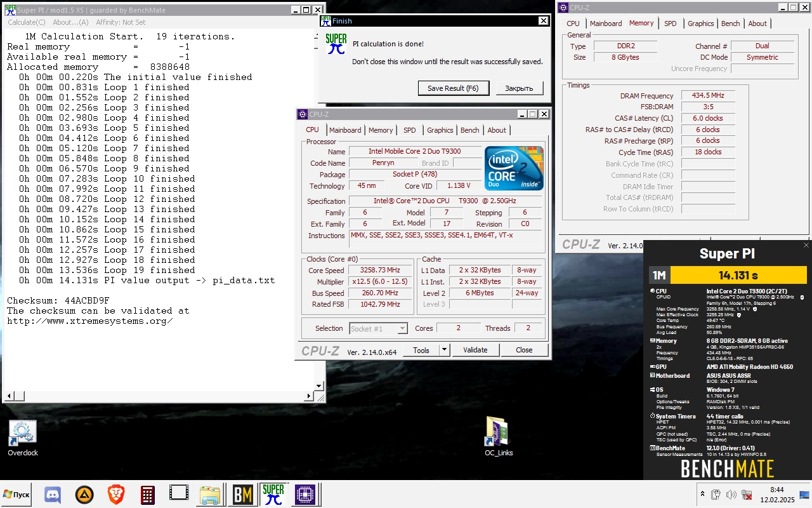Click the Tools button in CPU-Z
812x508 pixels.
tap(421, 350)
